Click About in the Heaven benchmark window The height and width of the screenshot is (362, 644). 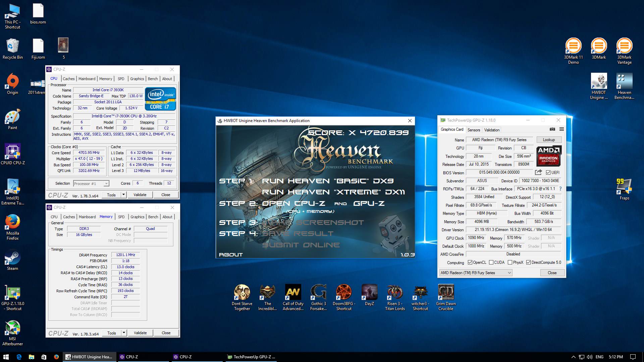pos(231,255)
